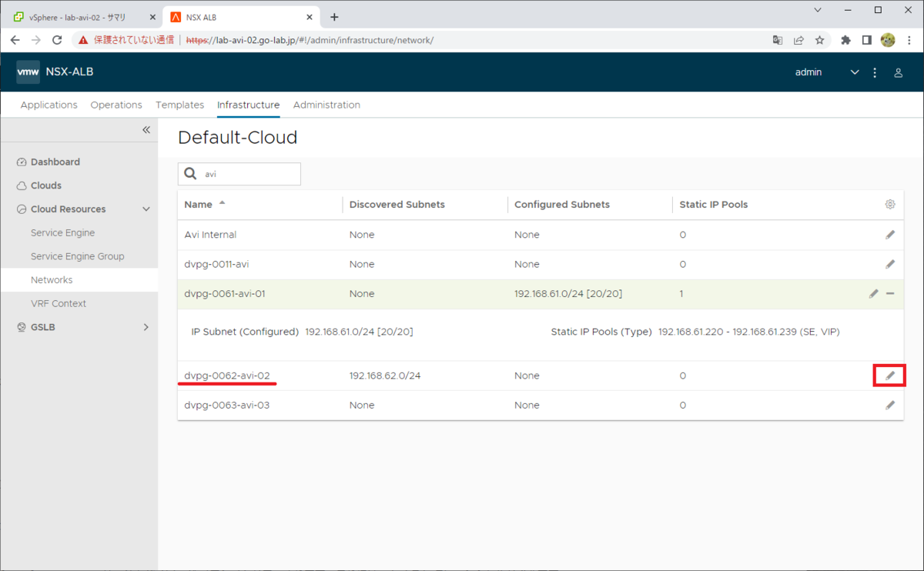This screenshot has height=571, width=924.
Task: Click the dvpg-0011-avi network name
Action: pyautogui.click(x=216, y=264)
